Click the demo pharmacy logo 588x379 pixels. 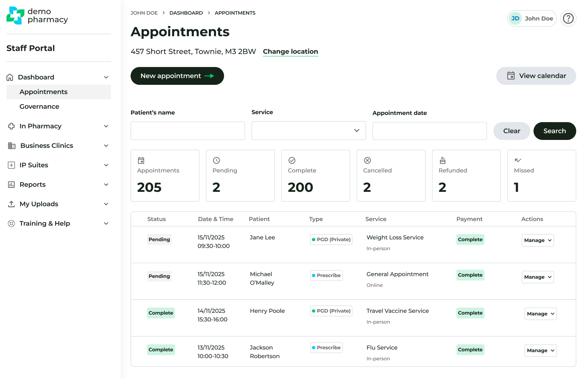pyautogui.click(x=37, y=16)
